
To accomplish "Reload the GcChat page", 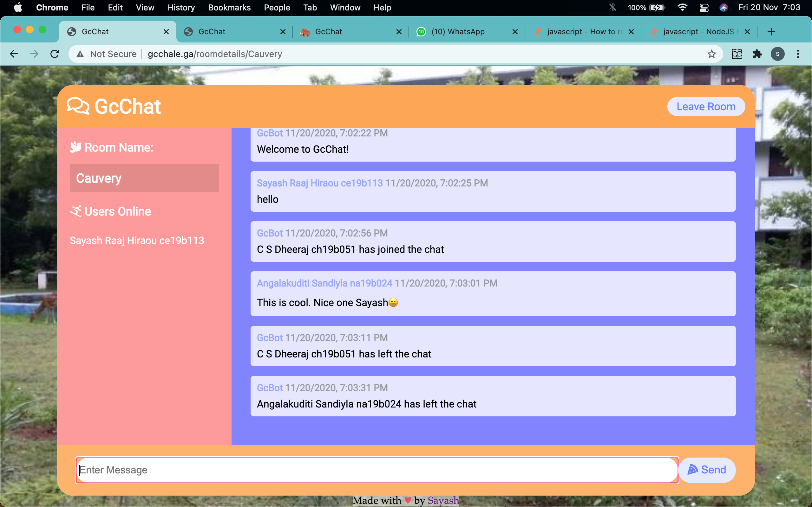I will point(55,54).
